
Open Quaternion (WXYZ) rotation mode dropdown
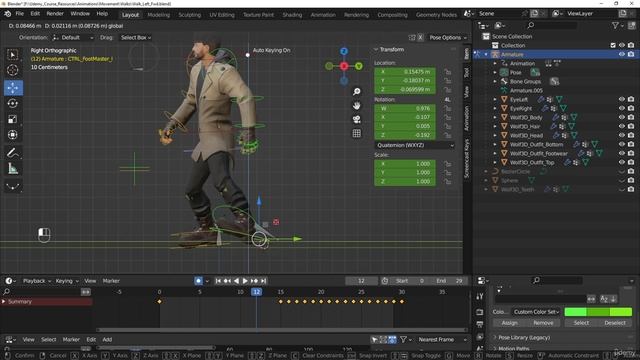pyautogui.click(x=415, y=145)
